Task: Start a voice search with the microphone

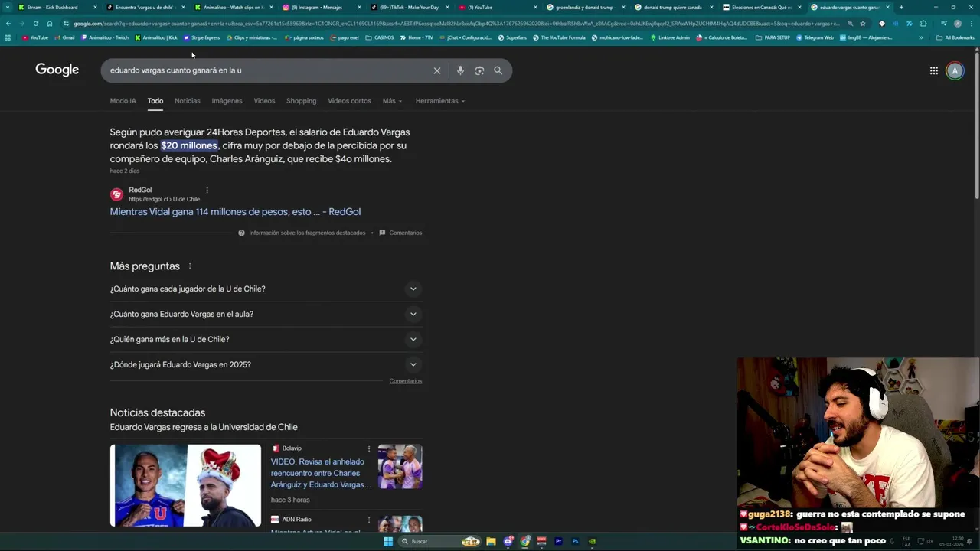Action: [x=460, y=70]
